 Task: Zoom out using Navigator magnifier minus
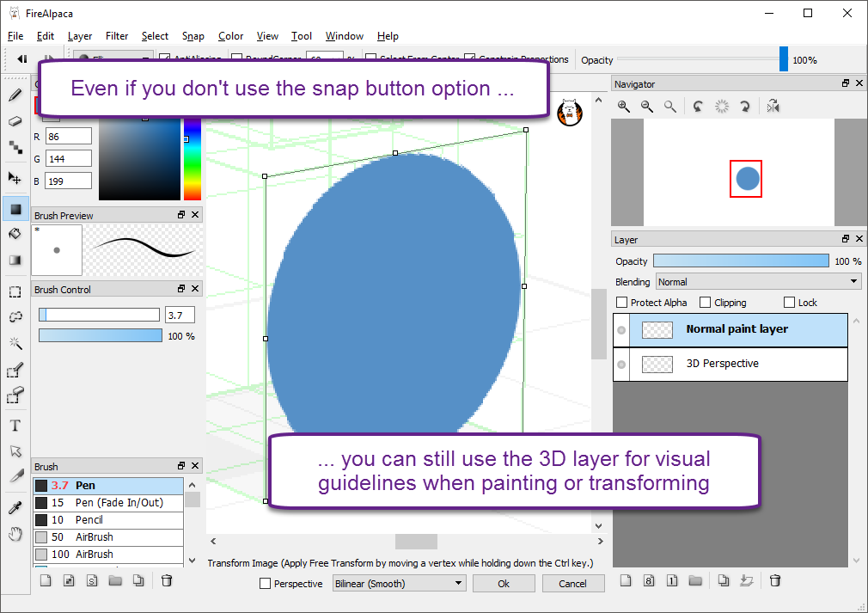[x=646, y=107]
